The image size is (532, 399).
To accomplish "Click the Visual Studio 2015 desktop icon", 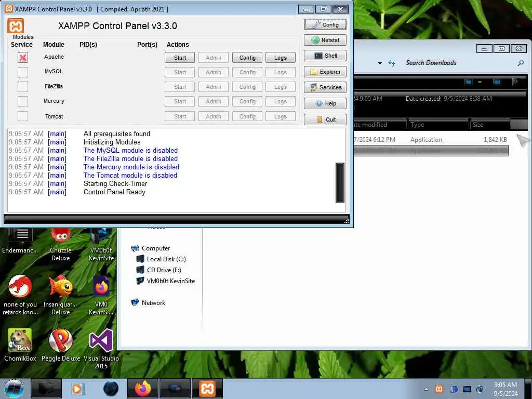I will (101, 349).
